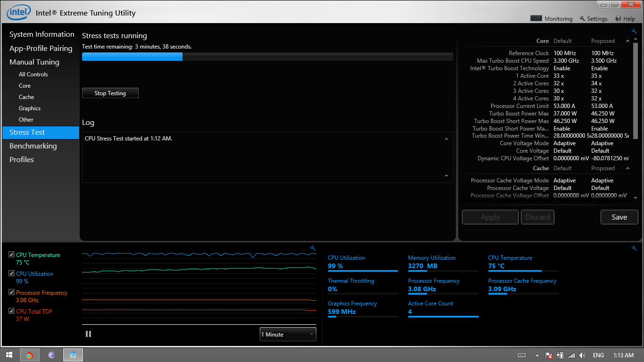644x362 pixels.
Task: Click Dynamic CPU Voltage Offset -80.0781250 value
Action: [610, 158]
